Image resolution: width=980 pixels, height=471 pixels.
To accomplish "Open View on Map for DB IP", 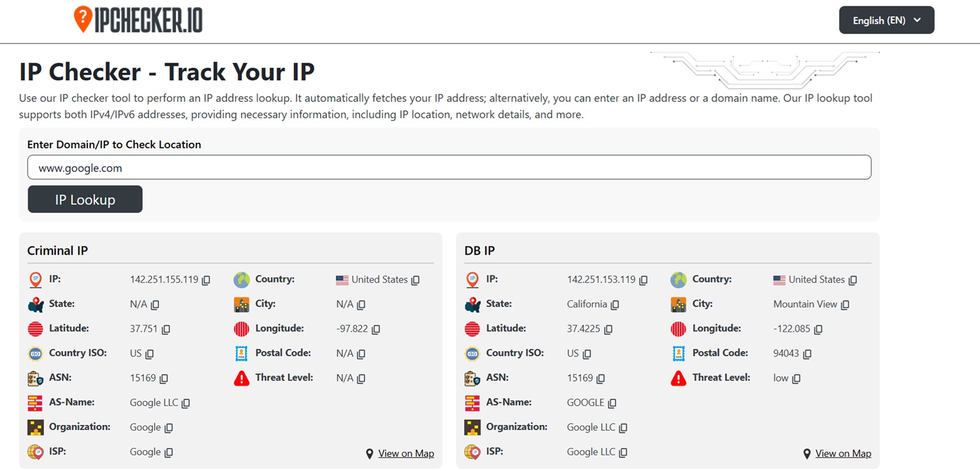I will click(x=842, y=453).
